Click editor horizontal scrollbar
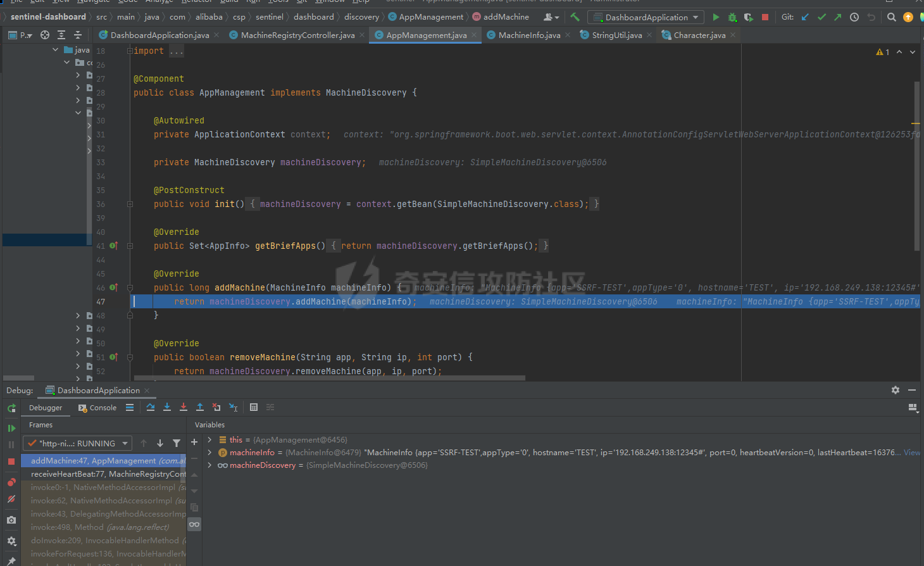The height and width of the screenshot is (566, 924). [x=329, y=378]
